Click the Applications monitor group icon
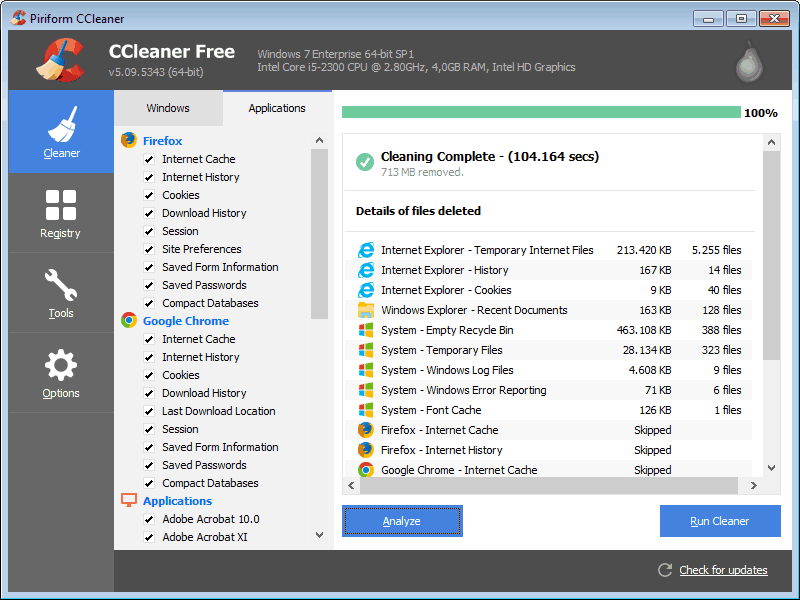The image size is (800, 600). pos(129,500)
